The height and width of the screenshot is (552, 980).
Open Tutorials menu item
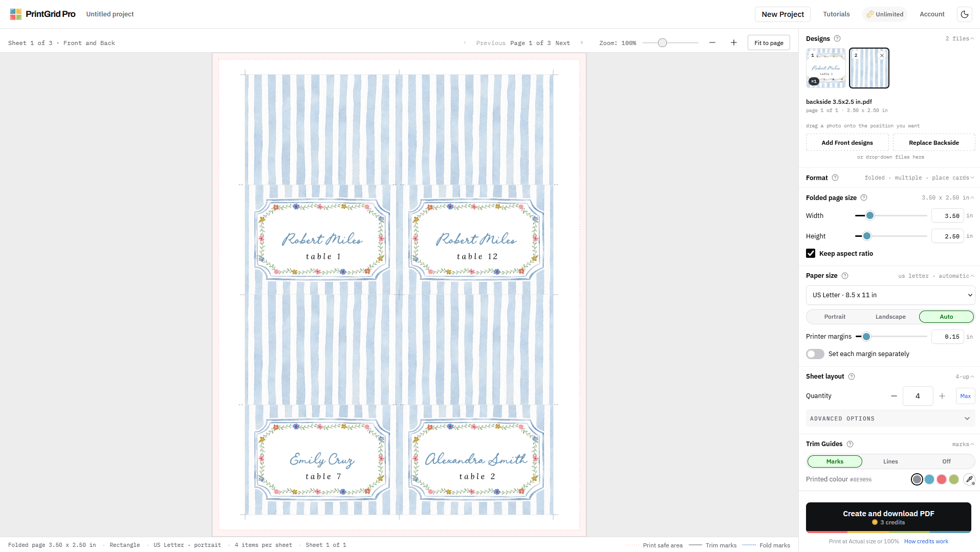[x=836, y=14]
